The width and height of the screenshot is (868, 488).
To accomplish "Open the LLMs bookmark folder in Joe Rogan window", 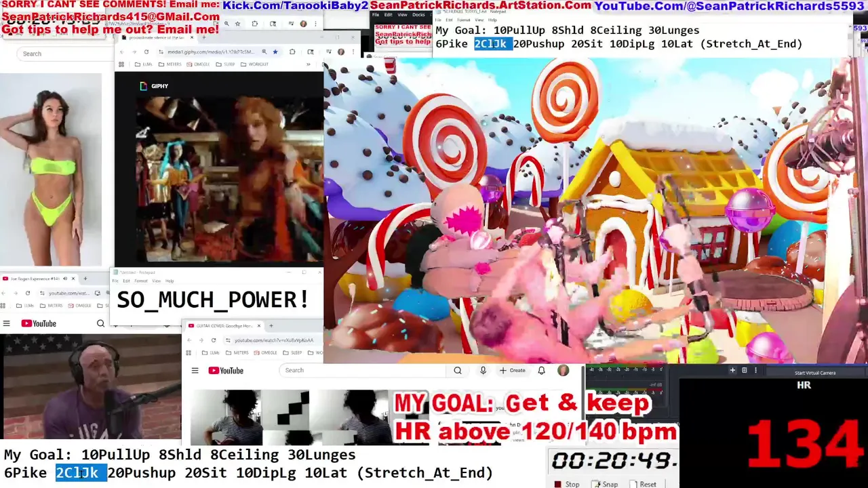I will click(x=25, y=306).
